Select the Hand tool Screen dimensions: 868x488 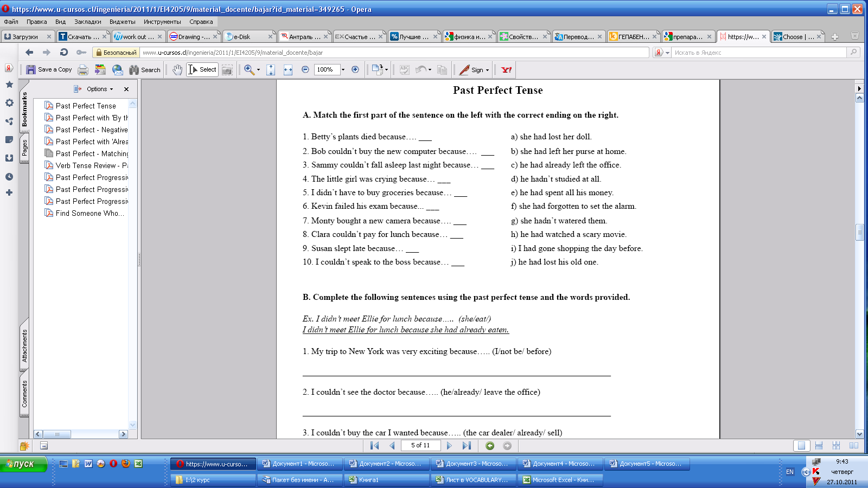[x=177, y=69]
